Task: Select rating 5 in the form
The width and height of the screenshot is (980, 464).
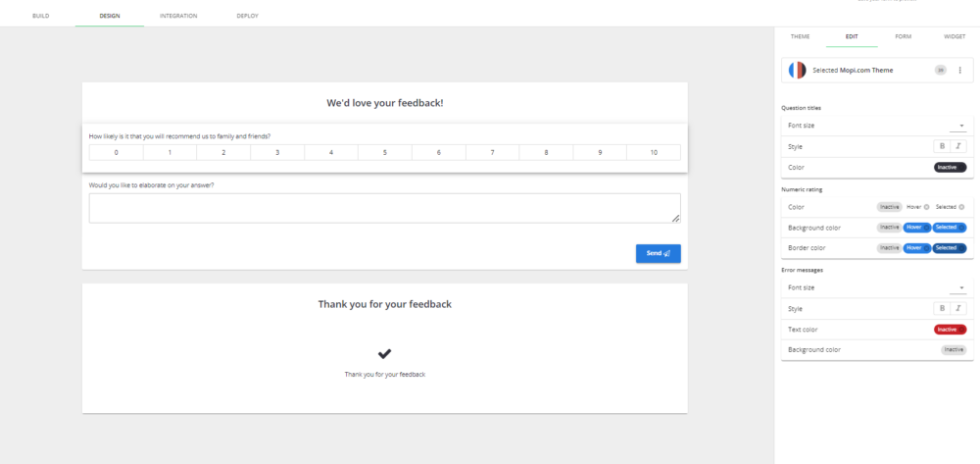Action: (x=385, y=153)
